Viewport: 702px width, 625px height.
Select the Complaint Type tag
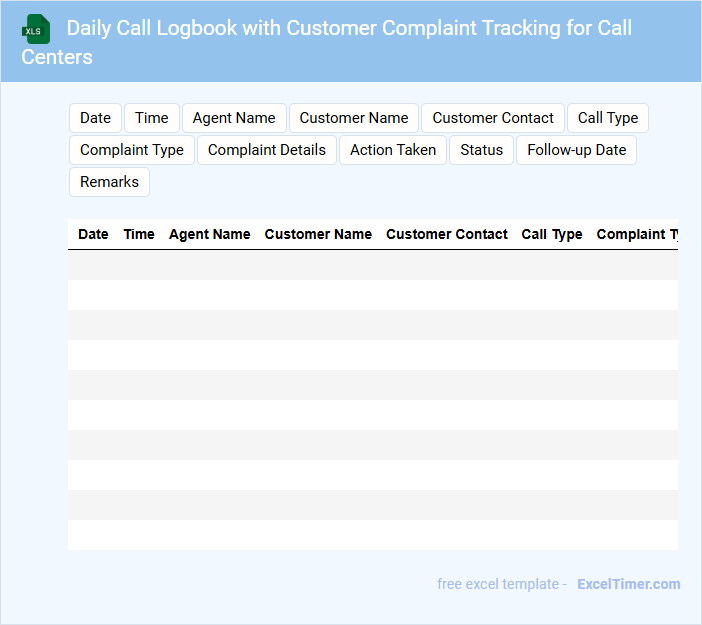point(132,150)
